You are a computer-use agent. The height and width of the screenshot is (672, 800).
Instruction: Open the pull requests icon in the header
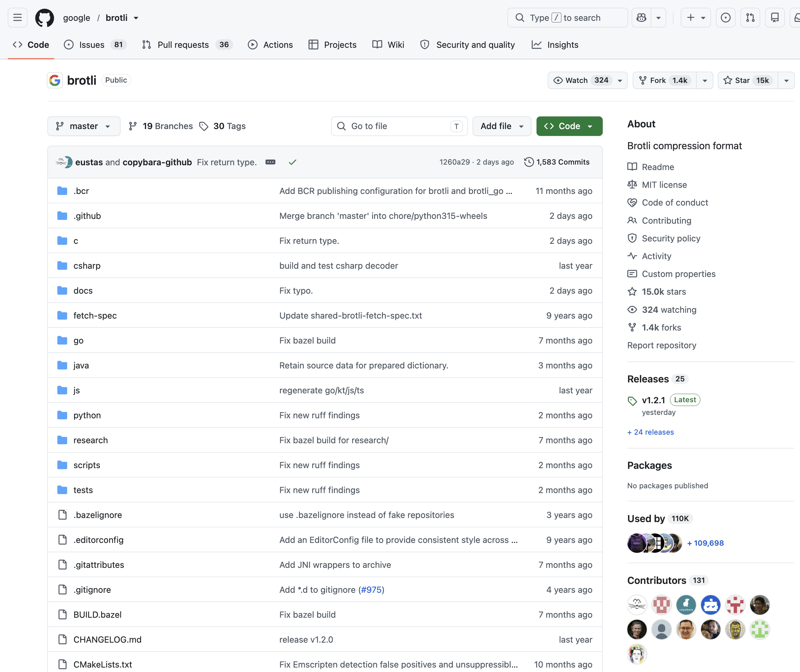[750, 17]
